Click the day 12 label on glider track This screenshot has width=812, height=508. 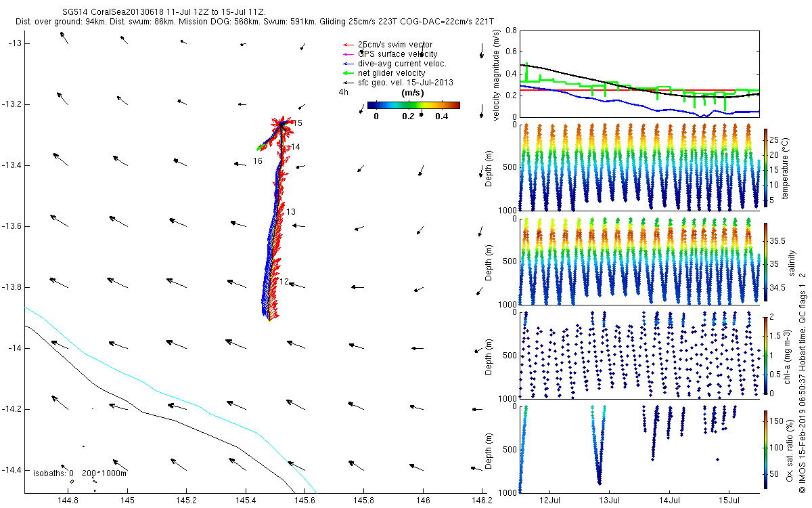coord(284,282)
